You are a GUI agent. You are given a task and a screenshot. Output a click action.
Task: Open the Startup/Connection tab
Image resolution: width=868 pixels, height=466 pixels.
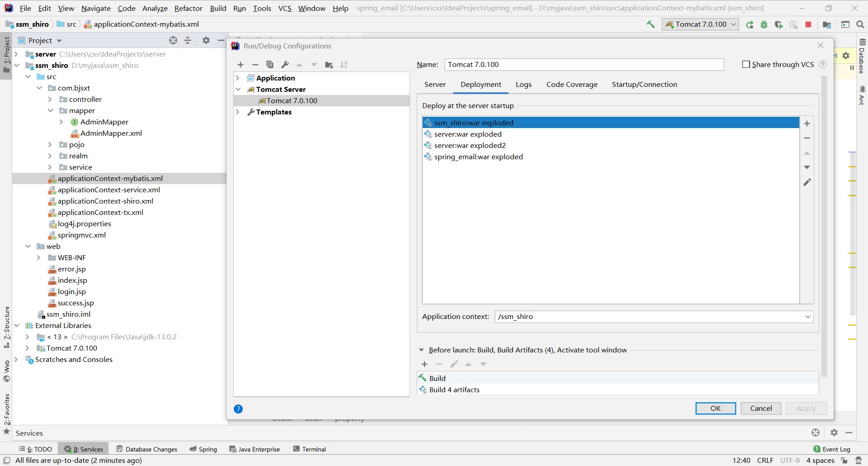tap(644, 85)
